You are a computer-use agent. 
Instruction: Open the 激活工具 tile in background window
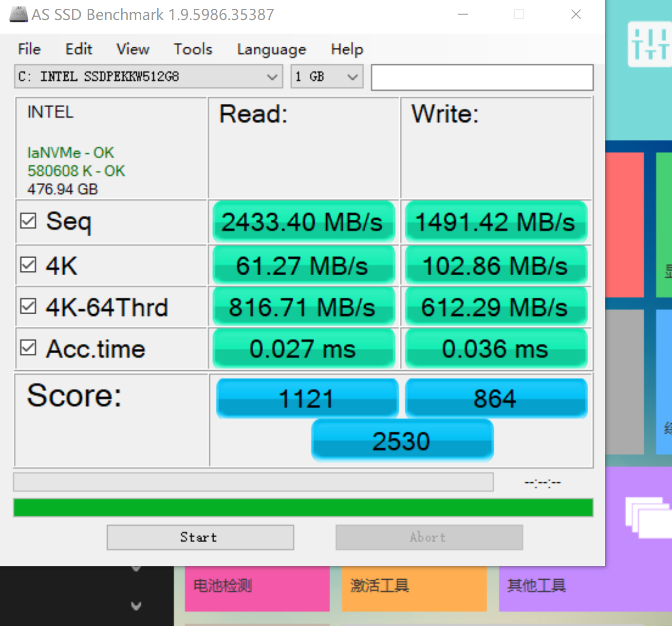coord(414,588)
